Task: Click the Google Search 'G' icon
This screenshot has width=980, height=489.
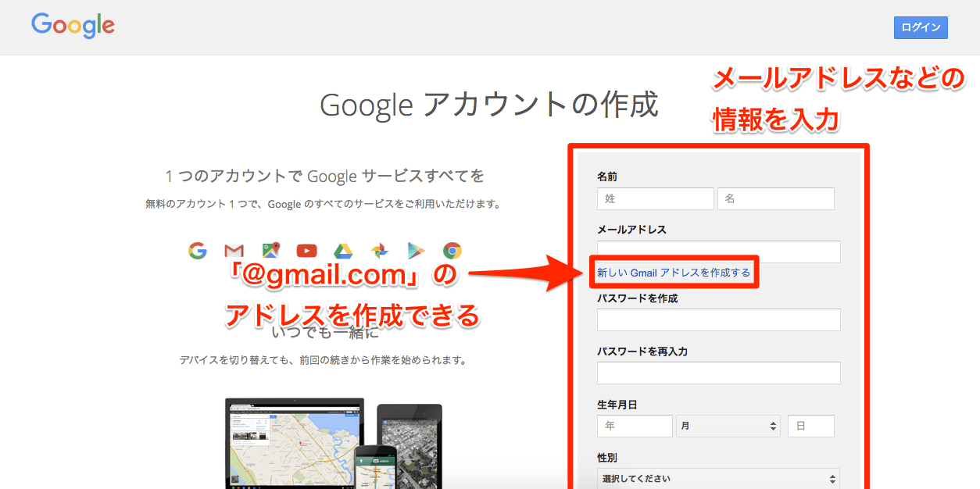Action: 197,251
